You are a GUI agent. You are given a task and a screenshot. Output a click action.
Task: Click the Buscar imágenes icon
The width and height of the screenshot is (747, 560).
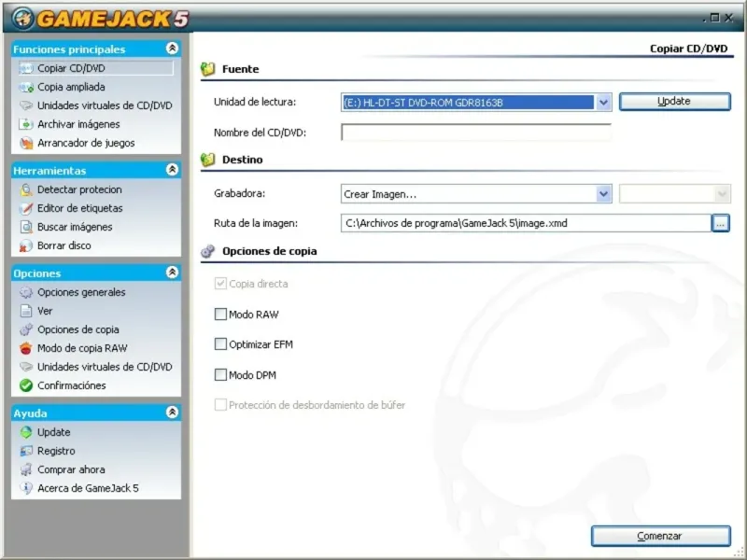click(26, 227)
